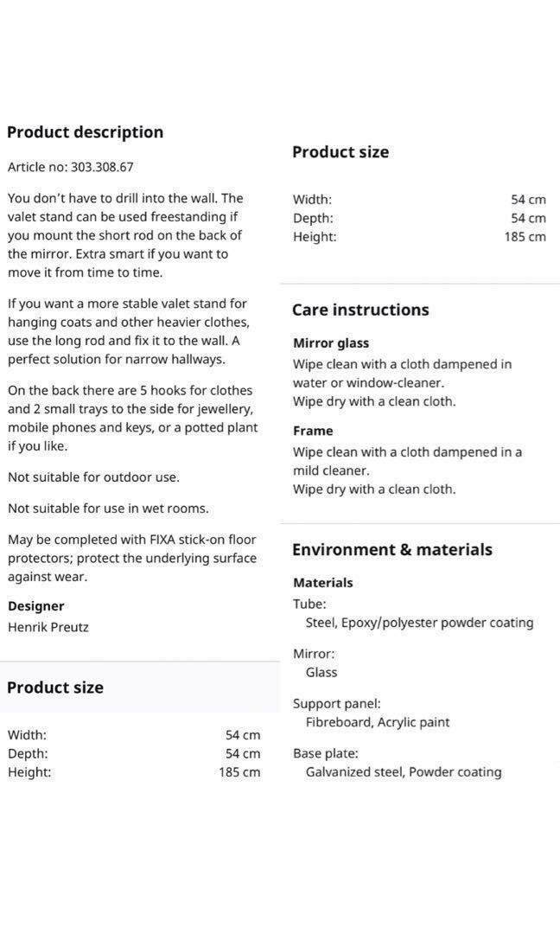The width and height of the screenshot is (560, 934).
Task: Select the Frame subheading
Action: [313, 431]
